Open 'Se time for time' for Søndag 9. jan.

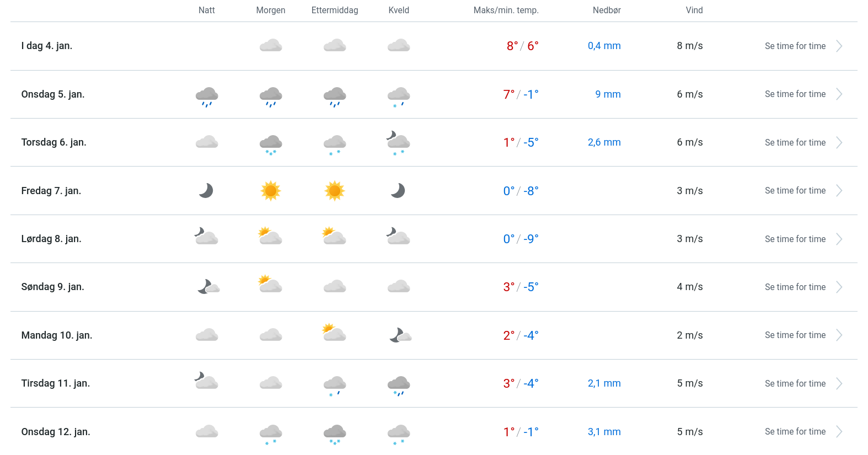[x=795, y=287]
